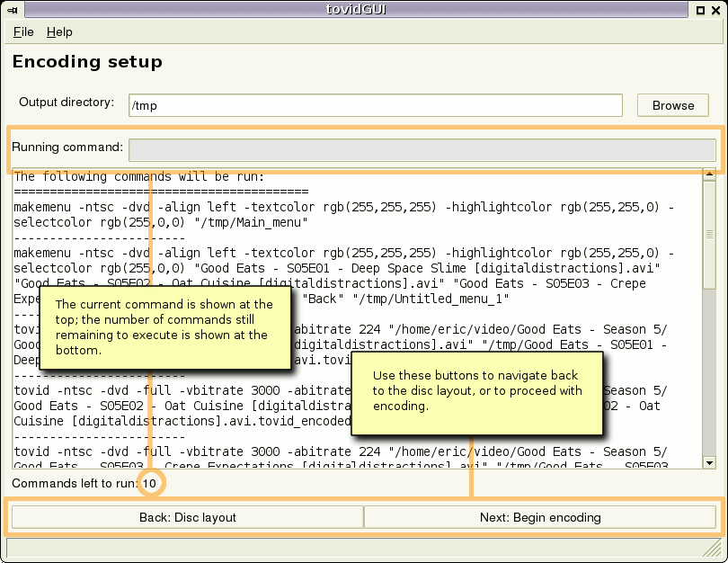Screen dimensions: 728x563
Task: Click the Running command field
Action: point(422,149)
